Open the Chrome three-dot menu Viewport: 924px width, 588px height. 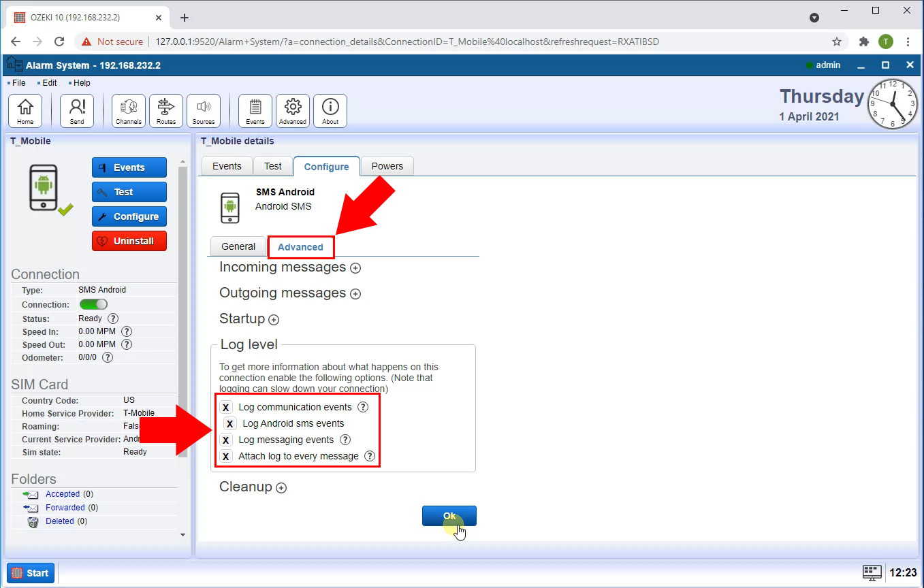pos(908,42)
